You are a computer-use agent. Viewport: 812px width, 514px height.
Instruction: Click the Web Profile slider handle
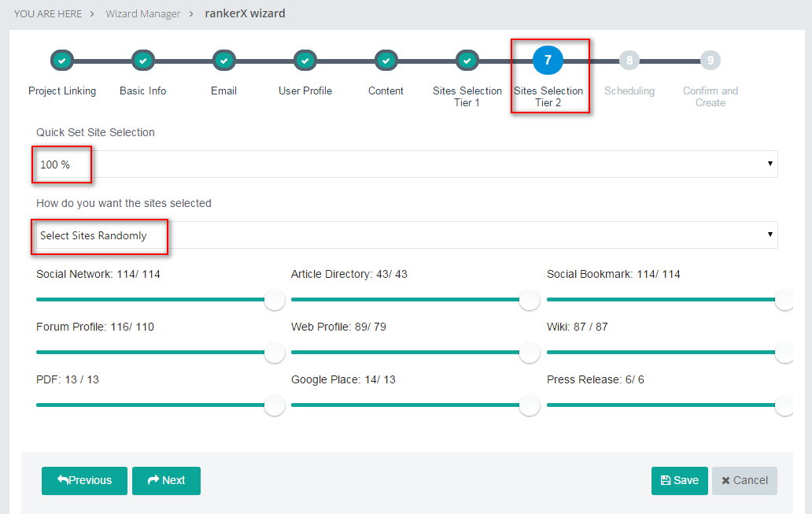530,353
